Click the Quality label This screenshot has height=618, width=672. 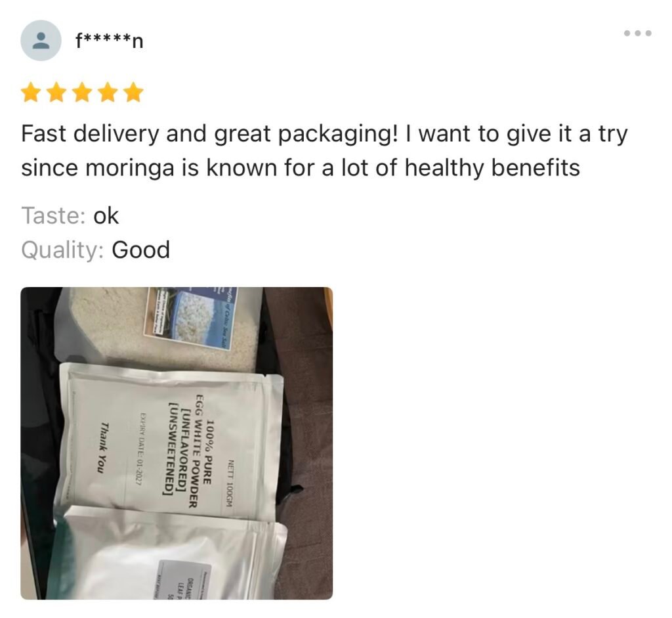(62, 250)
